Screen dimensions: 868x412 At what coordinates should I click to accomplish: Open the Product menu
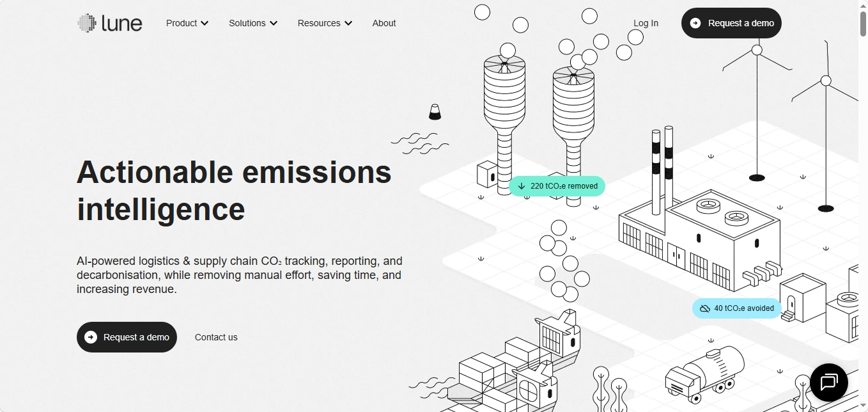coord(187,23)
